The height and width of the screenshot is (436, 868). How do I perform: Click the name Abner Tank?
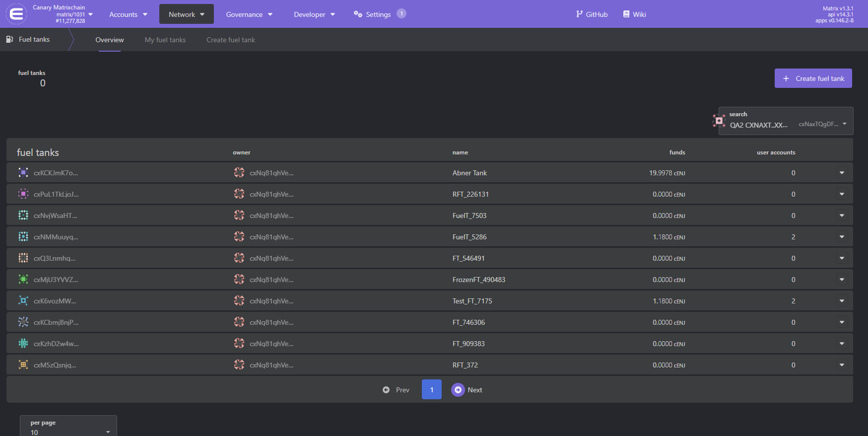click(x=469, y=173)
